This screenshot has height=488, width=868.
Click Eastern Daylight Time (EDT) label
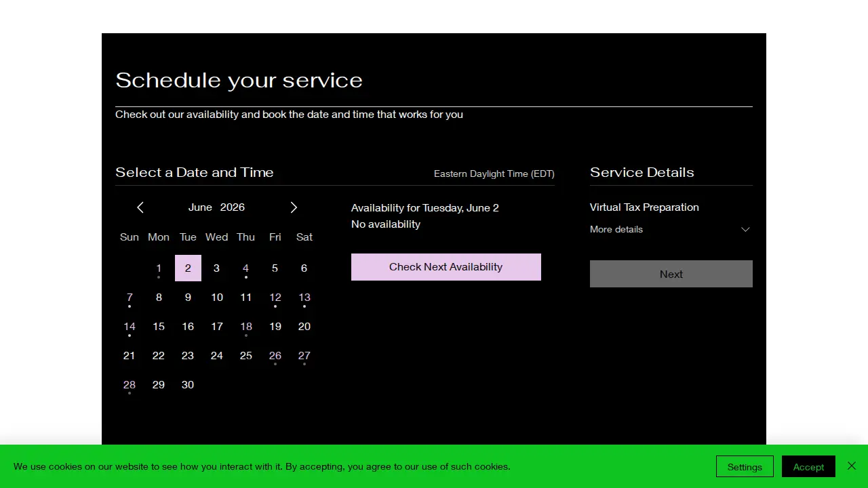coord(494,174)
